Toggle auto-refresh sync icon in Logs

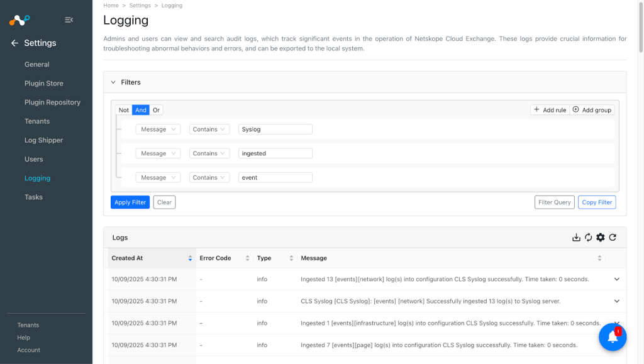588,237
